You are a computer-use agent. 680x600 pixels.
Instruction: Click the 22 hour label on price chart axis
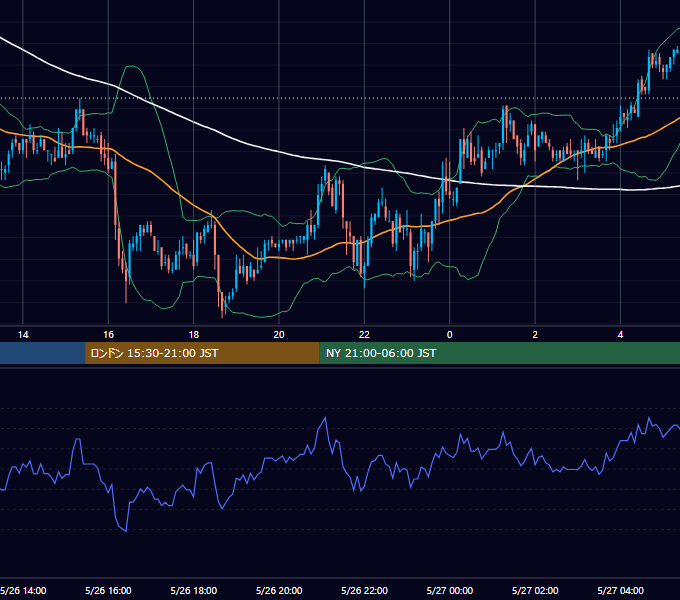click(364, 334)
